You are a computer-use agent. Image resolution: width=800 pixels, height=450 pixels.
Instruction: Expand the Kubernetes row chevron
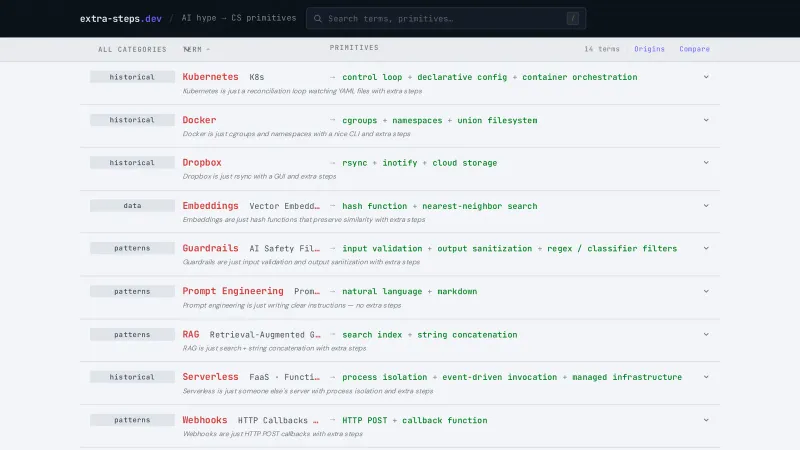click(706, 77)
